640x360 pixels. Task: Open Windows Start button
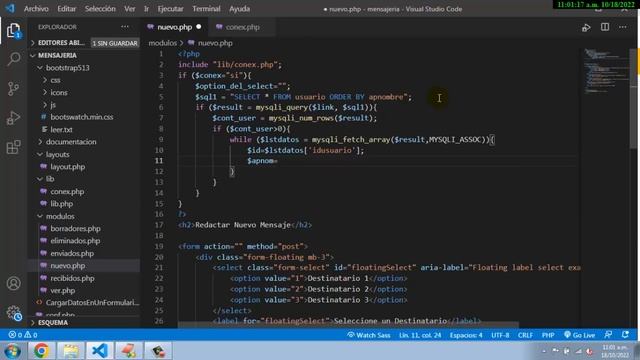[x=12, y=351]
